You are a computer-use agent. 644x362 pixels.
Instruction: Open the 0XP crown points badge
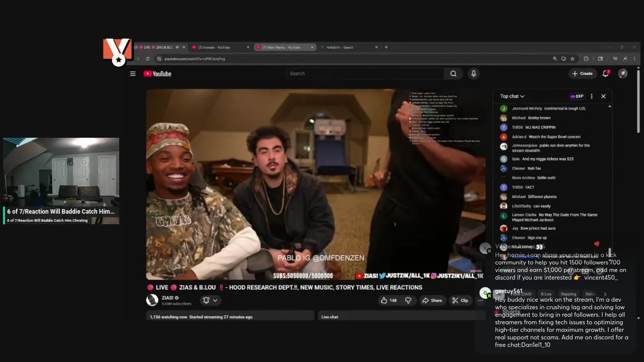(577, 96)
